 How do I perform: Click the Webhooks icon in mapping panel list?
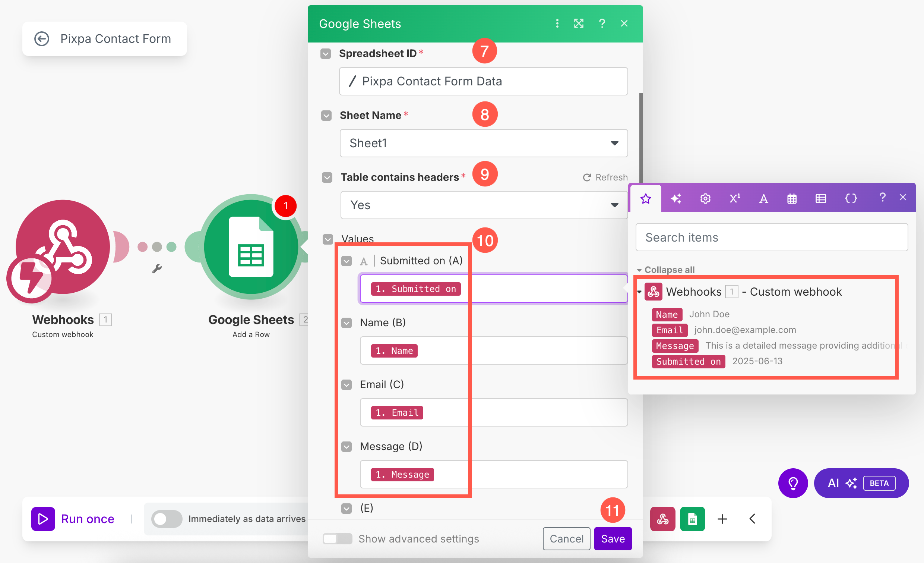pyautogui.click(x=653, y=292)
